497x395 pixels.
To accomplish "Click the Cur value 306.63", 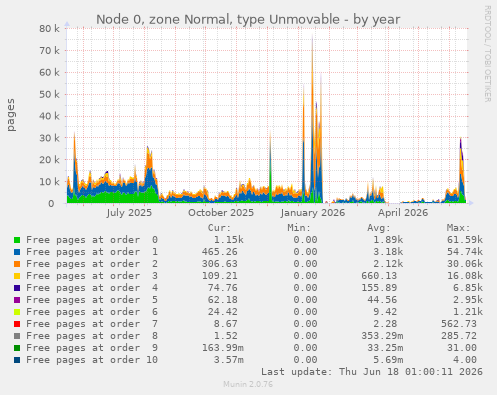I will [x=220, y=264].
